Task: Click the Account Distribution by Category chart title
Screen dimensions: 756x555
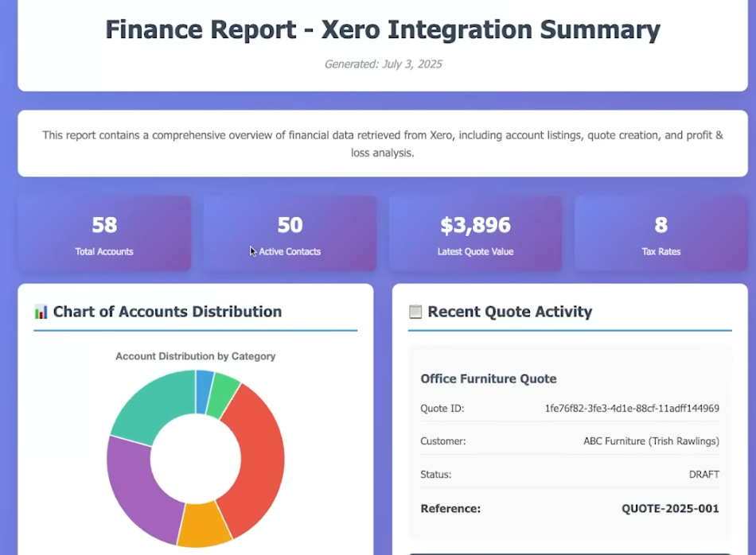Action: (195, 356)
